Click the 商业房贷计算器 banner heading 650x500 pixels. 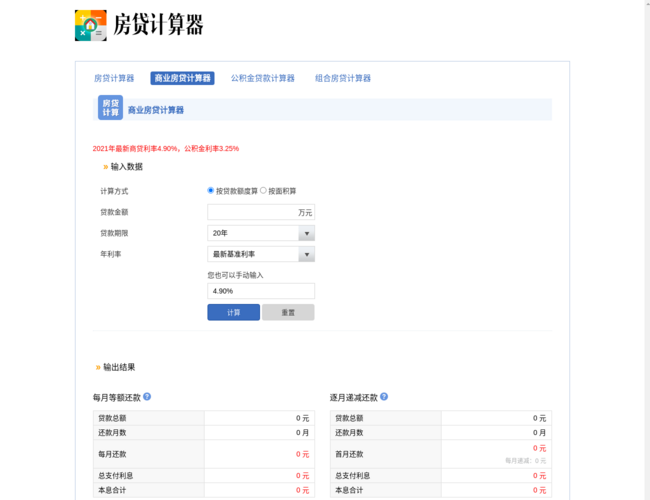[155, 110]
